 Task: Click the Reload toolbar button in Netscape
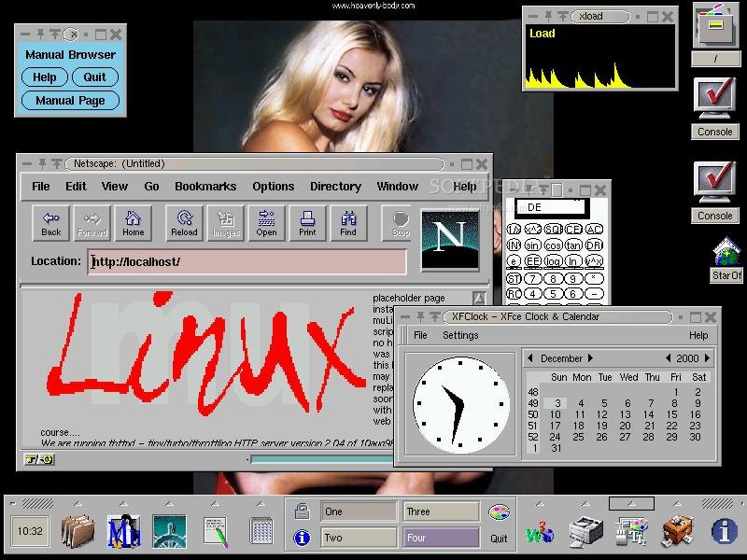tap(184, 223)
